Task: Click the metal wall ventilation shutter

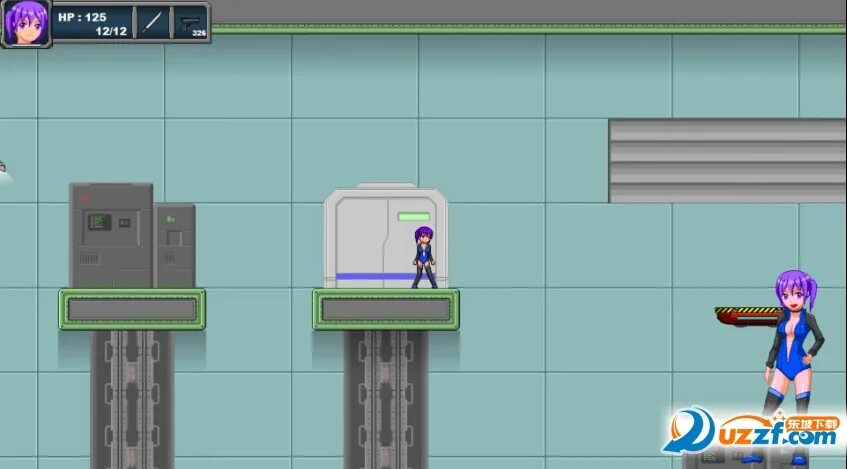Action: (727, 161)
